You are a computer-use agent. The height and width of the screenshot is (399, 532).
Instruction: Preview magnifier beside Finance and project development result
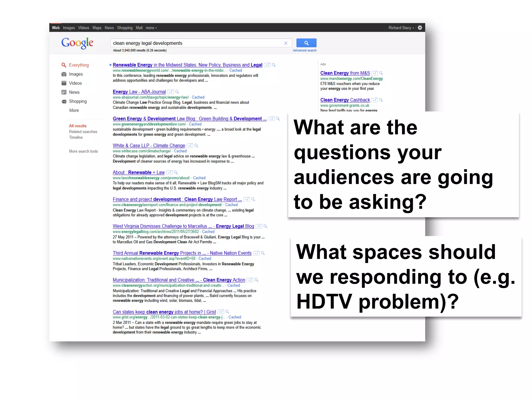click(253, 199)
